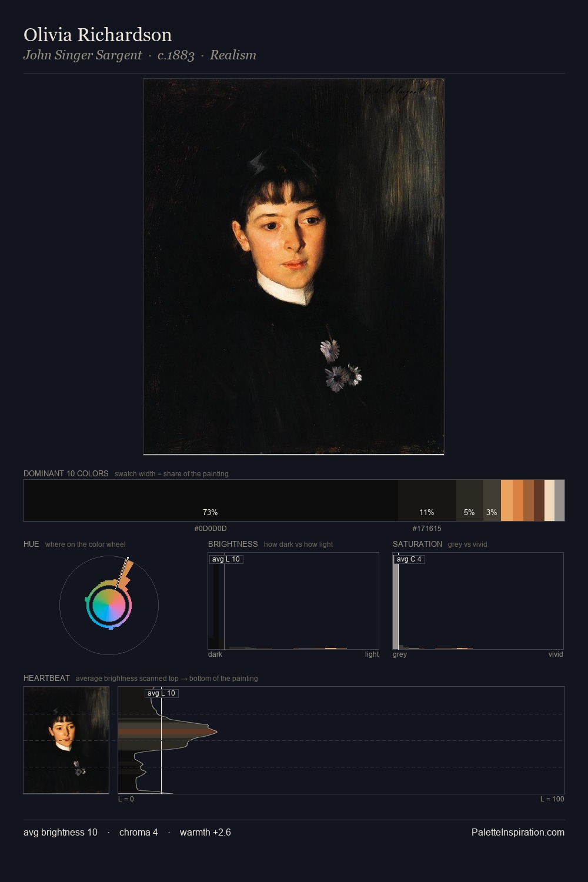Click the DOMINANT 10 COLORS heading
588x882 pixels.
66,473
